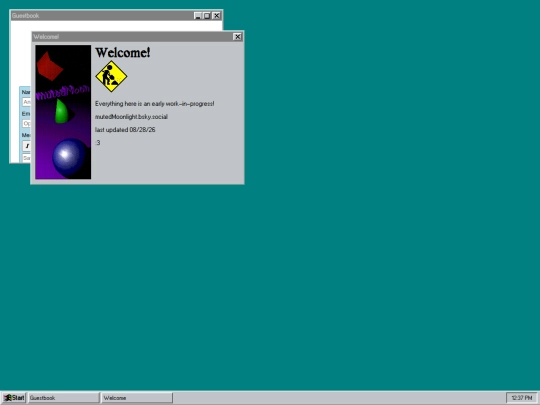Click the "last updated 08/28/26" line

click(x=125, y=130)
